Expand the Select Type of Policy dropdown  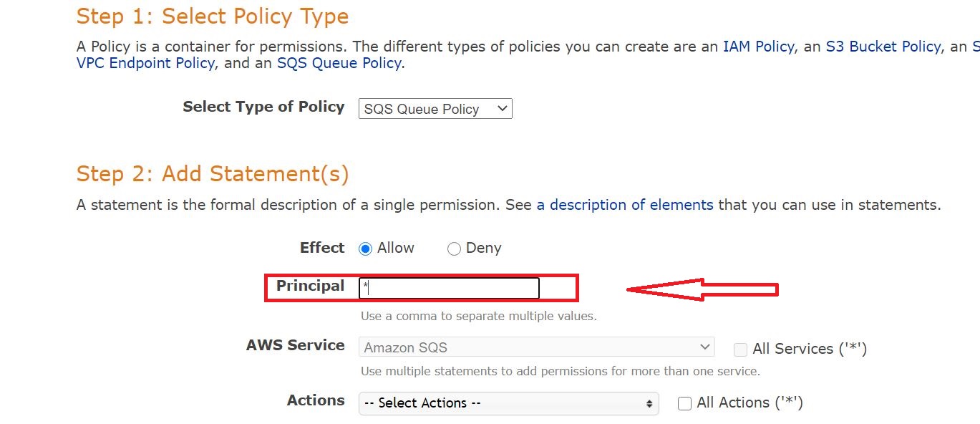(x=435, y=109)
